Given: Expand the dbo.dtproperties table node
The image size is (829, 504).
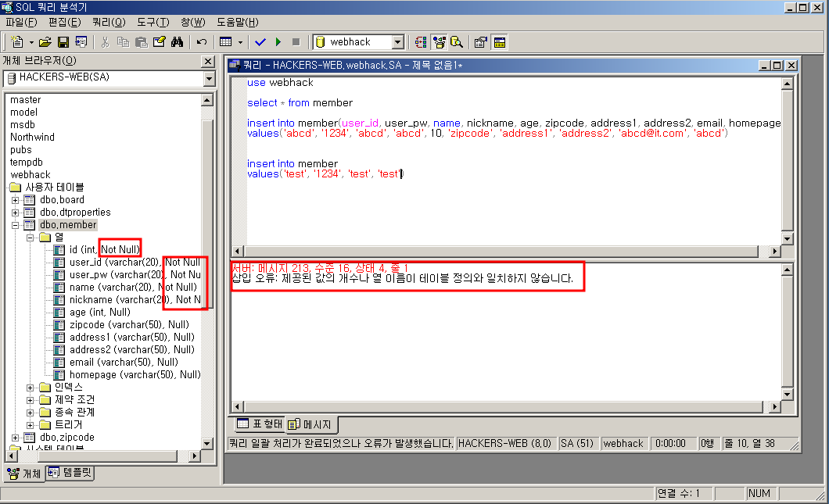Looking at the screenshot, I should (16, 213).
